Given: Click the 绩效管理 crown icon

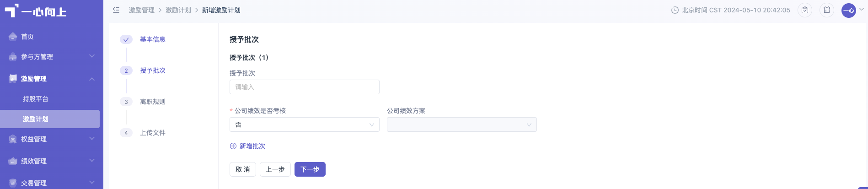Looking at the screenshot, I should [13, 161].
